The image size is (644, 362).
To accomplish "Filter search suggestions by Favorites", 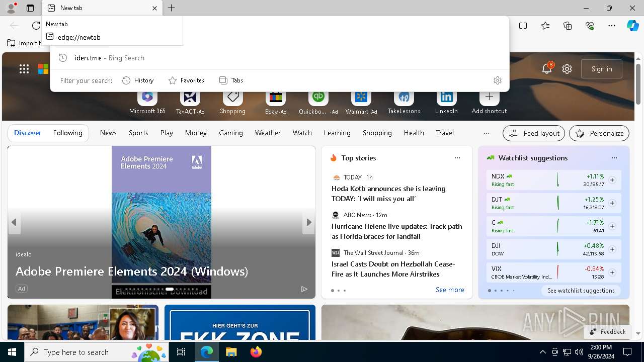I will pyautogui.click(x=186, y=80).
